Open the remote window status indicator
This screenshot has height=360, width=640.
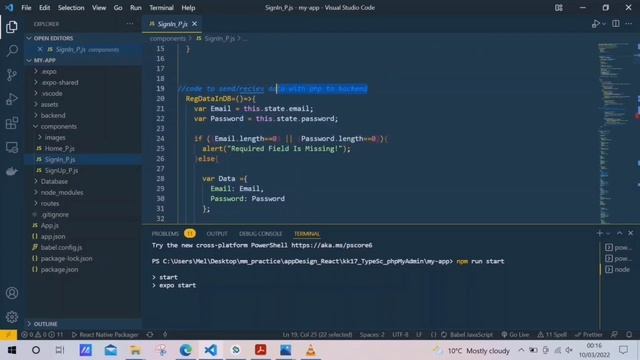coord(8,335)
